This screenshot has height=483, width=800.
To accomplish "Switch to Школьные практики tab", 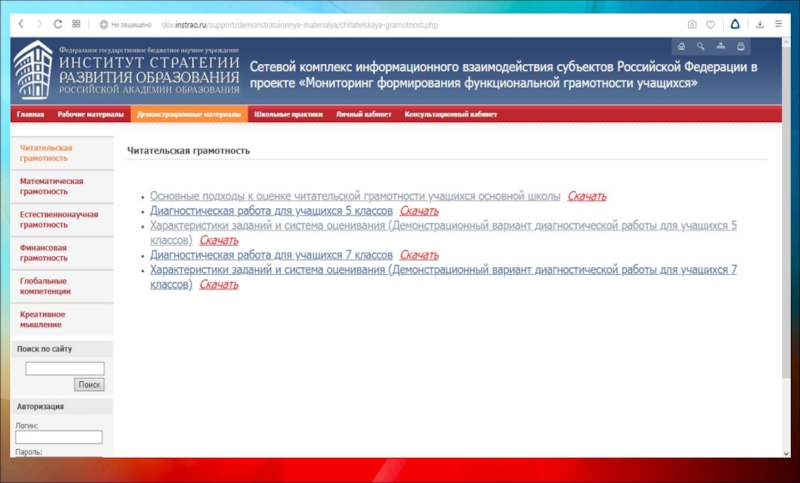I will [x=288, y=115].
